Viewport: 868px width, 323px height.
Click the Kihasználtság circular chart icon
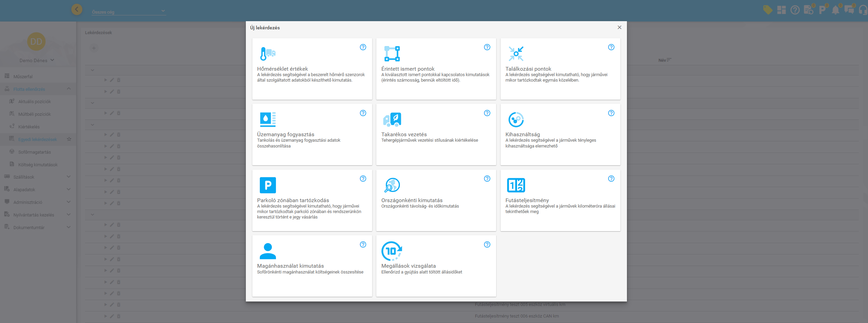pyautogui.click(x=516, y=119)
